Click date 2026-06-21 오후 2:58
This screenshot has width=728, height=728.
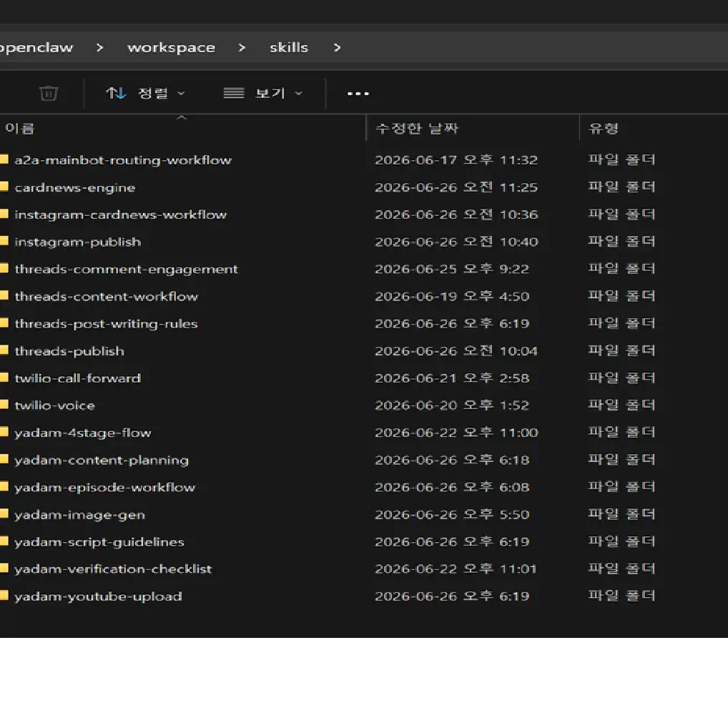[x=452, y=378]
